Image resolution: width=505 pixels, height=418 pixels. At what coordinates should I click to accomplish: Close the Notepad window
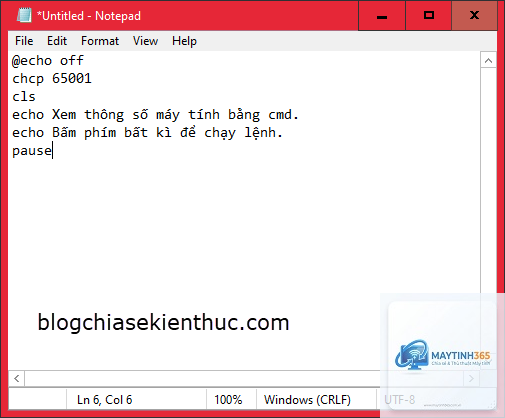pos(474,16)
